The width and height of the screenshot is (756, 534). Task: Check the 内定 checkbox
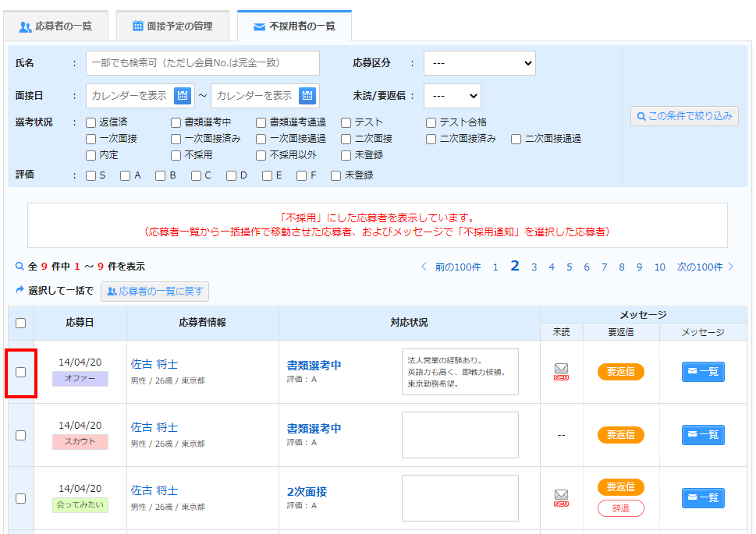click(91, 156)
